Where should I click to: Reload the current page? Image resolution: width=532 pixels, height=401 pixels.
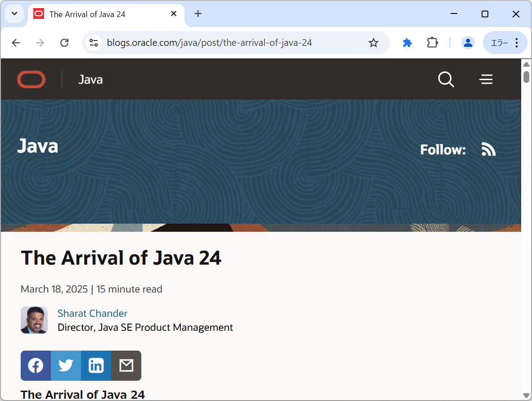coord(64,42)
